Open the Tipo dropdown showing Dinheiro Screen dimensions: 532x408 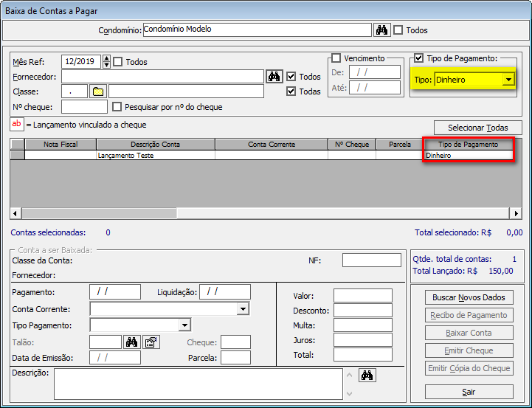[508, 80]
